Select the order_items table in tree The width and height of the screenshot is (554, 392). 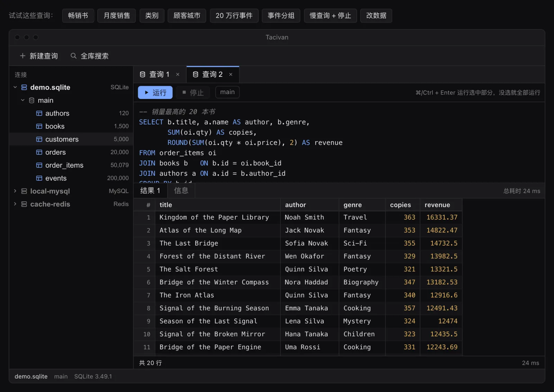click(71, 165)
